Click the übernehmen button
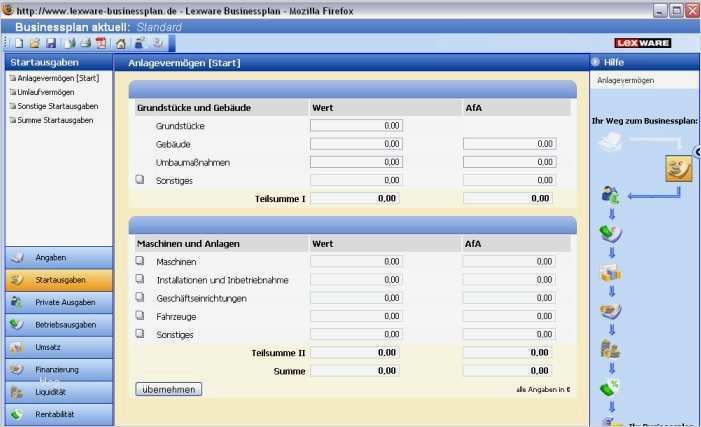The image size is (701, 427). click(169, 389)
